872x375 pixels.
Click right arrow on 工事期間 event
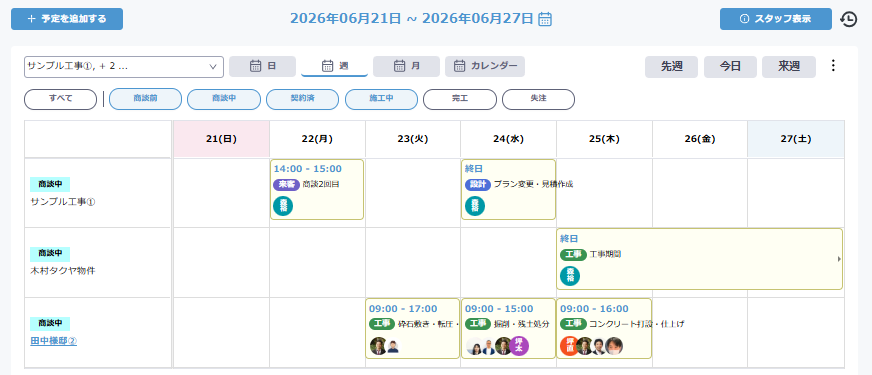click(x=839, y=259)
